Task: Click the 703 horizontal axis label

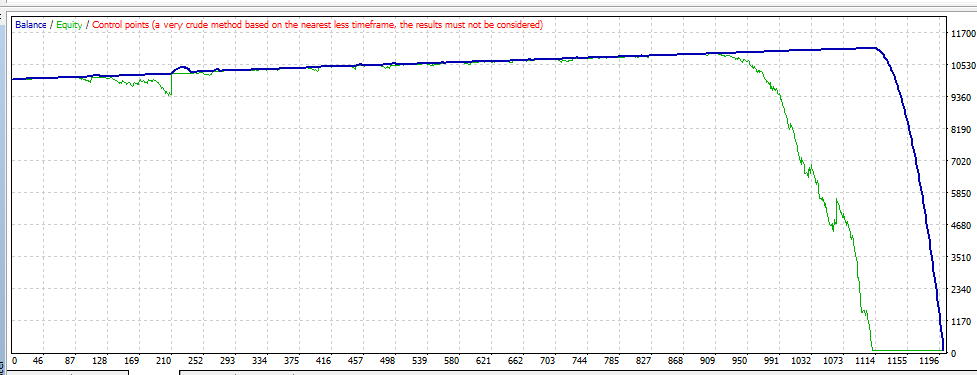Action: (x=548, y=361)
